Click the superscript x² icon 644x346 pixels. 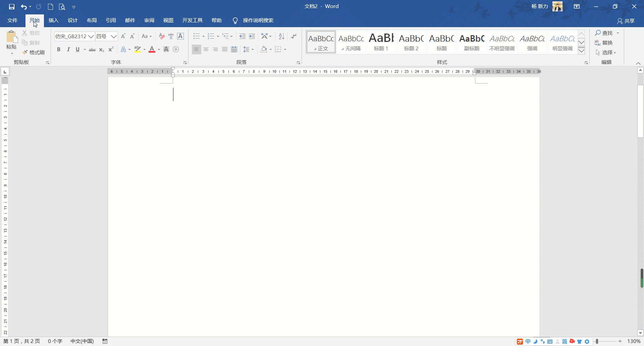[111, 50]
